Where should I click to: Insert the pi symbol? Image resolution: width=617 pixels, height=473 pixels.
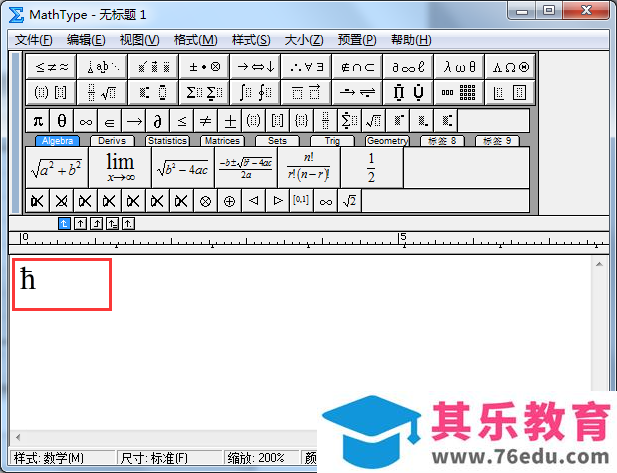38,121
